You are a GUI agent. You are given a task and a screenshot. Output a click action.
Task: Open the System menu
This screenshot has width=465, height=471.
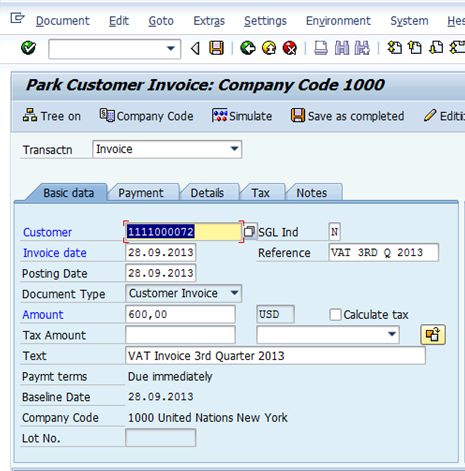pos(409,21)
